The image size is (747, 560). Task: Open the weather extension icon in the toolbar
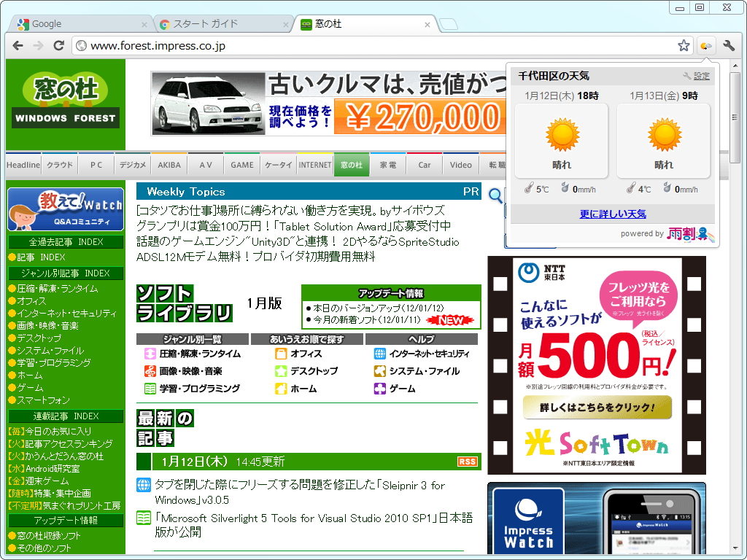(705, 44)
